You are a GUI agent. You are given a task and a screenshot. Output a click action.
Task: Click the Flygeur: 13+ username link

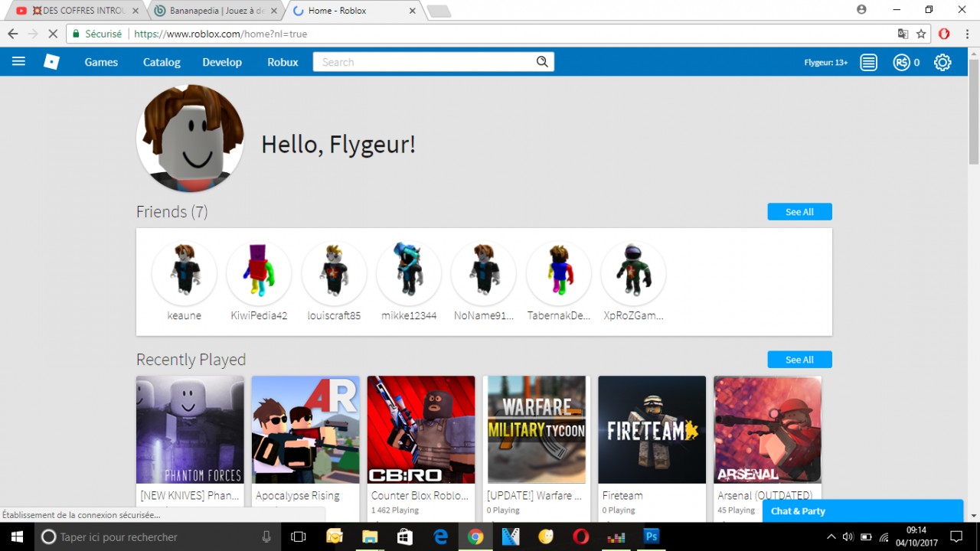point(825,62)
